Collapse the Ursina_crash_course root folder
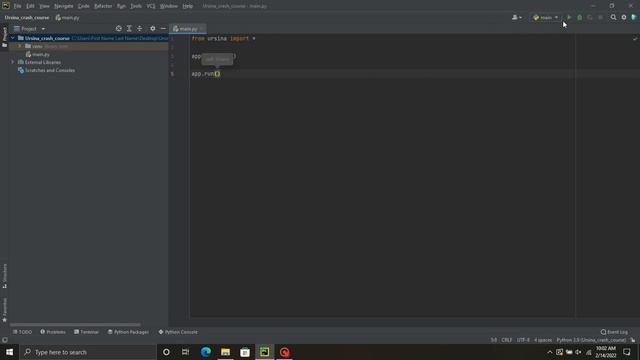Viewport: 640px width, 360px height. [13, 38]
